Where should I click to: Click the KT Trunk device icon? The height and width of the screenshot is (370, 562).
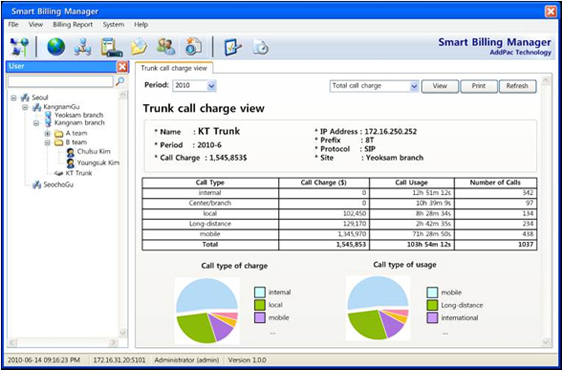click(59, 174)
